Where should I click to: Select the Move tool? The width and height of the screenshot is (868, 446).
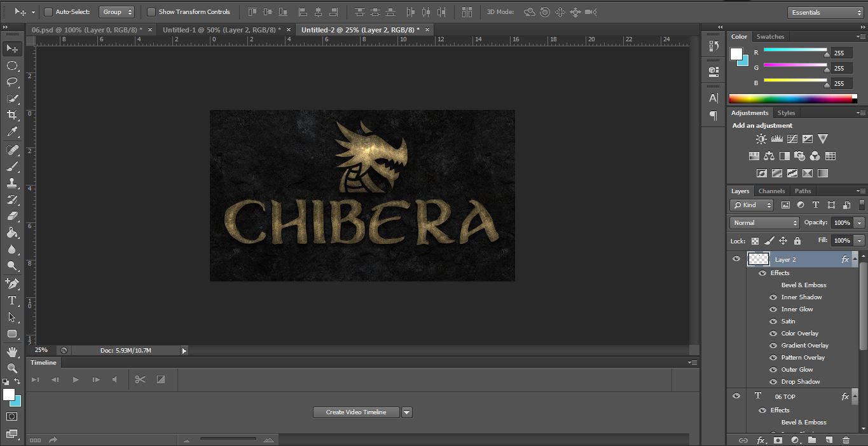(x=12, y=49)
